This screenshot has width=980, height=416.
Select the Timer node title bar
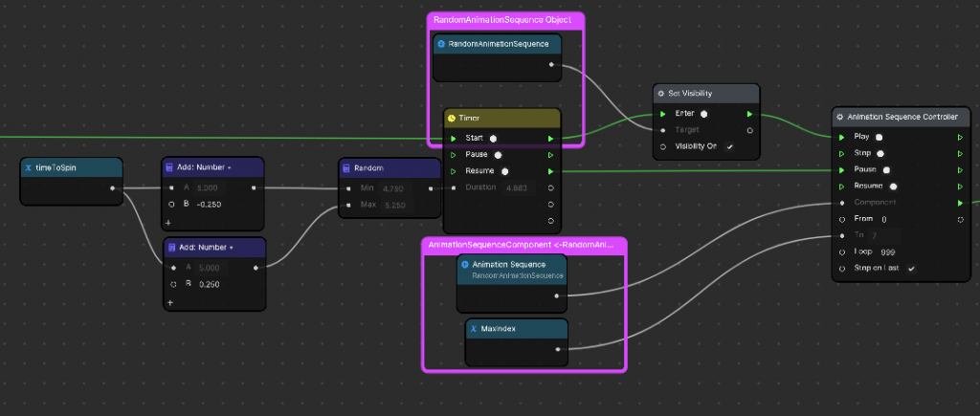coord(502,118)
